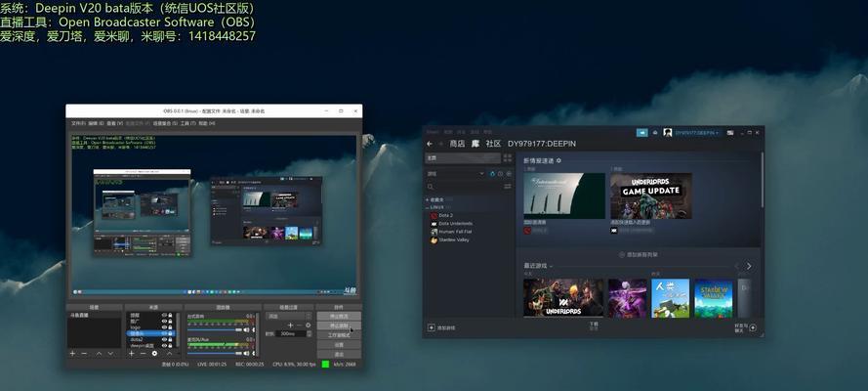Show next recent games with right arrow
Screen dimensions: 868x391
tap(749, 267)
